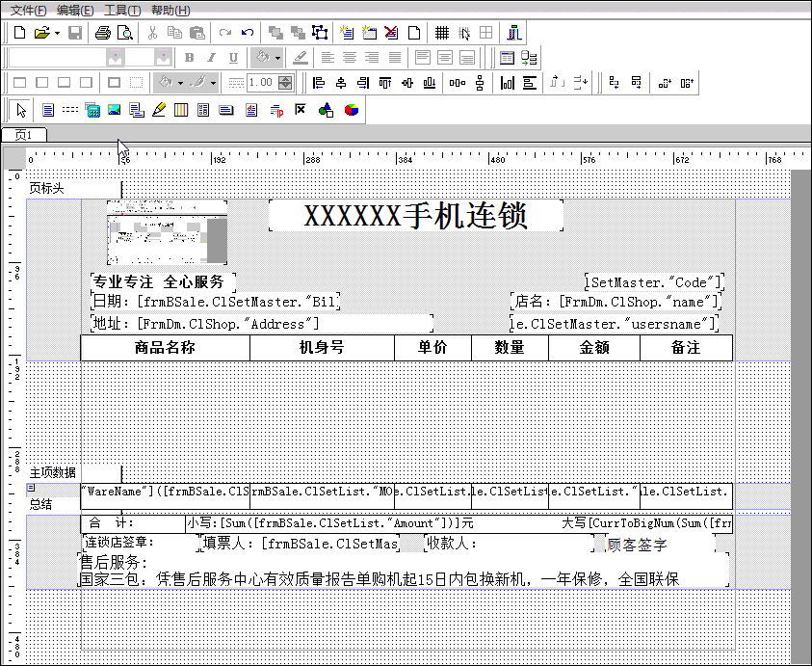
Task: Click the Undo arrow icon
Action: [248, 33]
